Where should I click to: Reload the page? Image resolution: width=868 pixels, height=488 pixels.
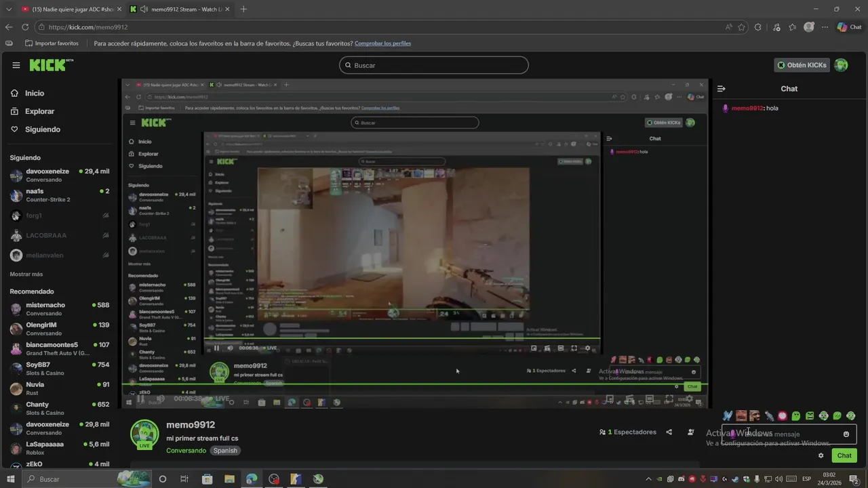25,27
